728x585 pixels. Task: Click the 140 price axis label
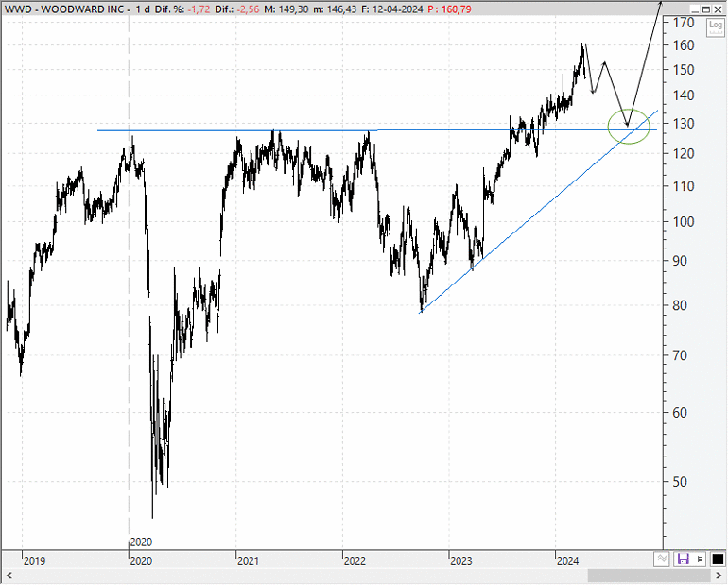click(684, 95)
